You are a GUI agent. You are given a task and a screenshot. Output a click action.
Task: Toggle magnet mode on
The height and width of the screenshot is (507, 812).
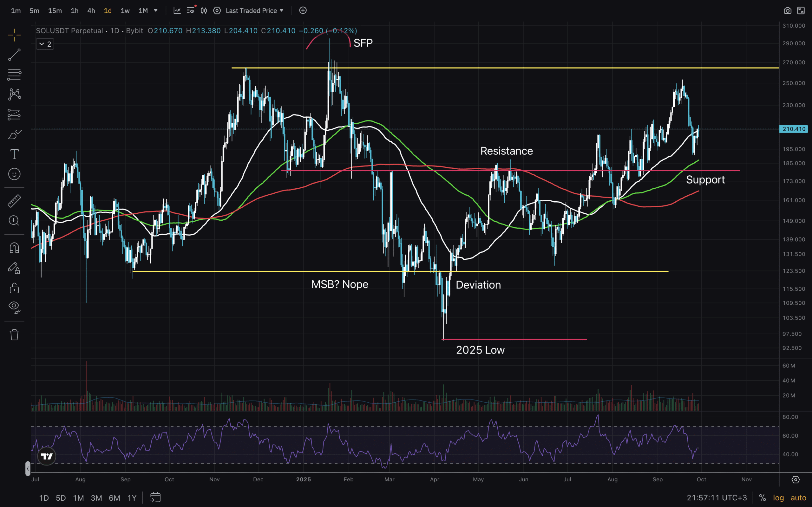pos(14,248)
